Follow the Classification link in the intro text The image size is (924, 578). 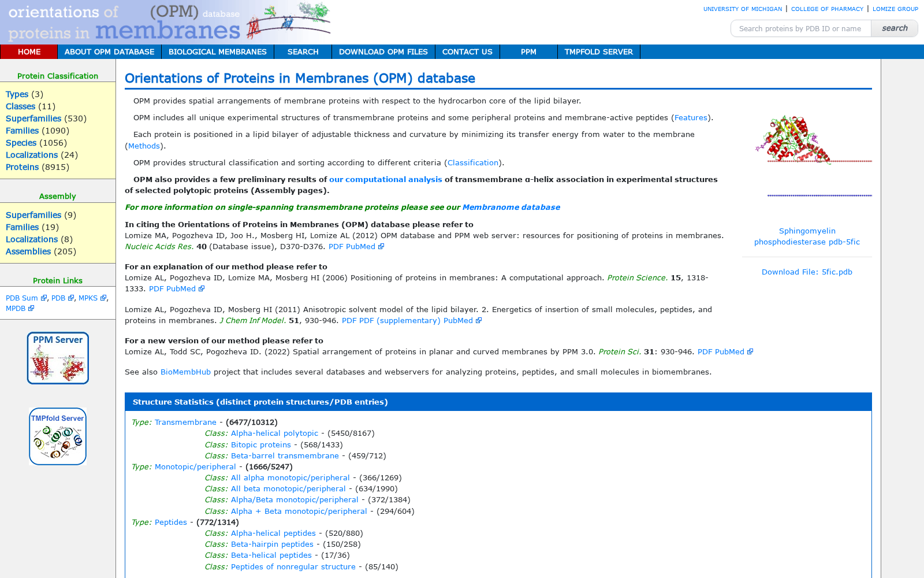[473, 163]
